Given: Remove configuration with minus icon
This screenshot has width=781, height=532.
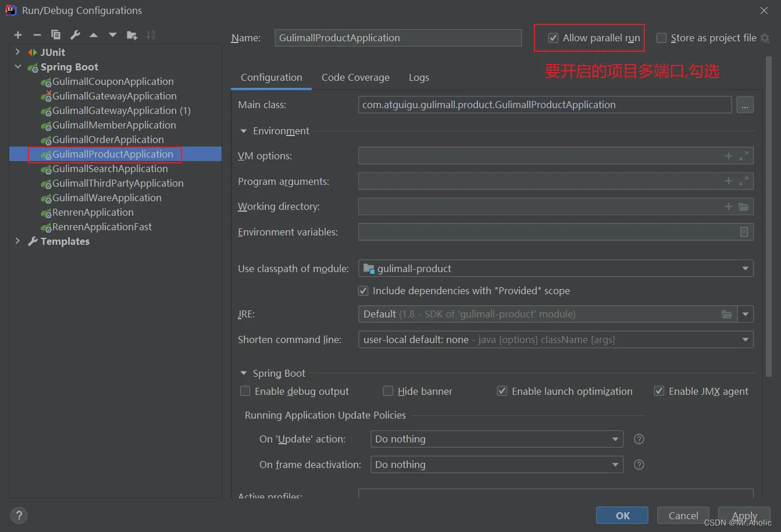Looking at the screenshot, I should pos(37,35).
